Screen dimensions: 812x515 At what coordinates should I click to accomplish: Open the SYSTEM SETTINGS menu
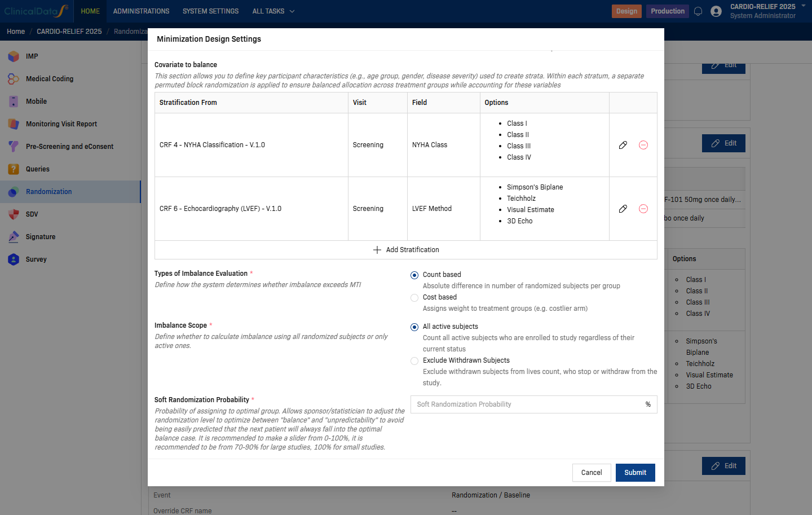pos(210,11)
